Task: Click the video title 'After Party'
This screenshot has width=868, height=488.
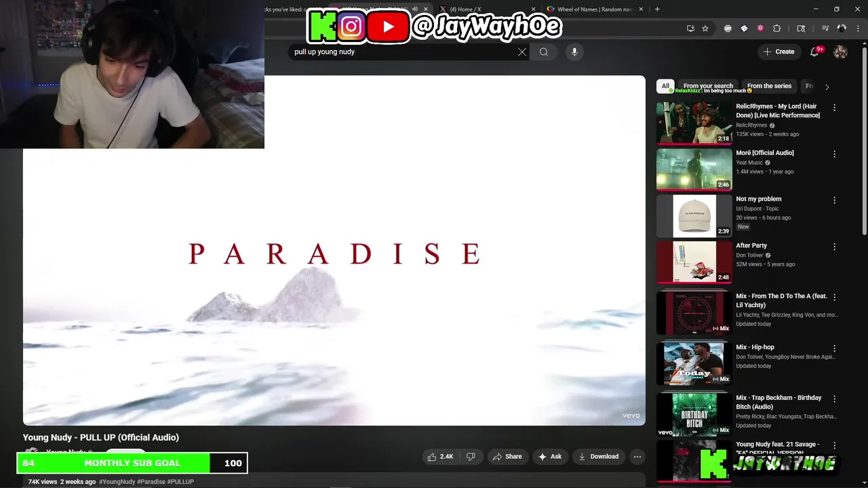Action: point(751,245)
